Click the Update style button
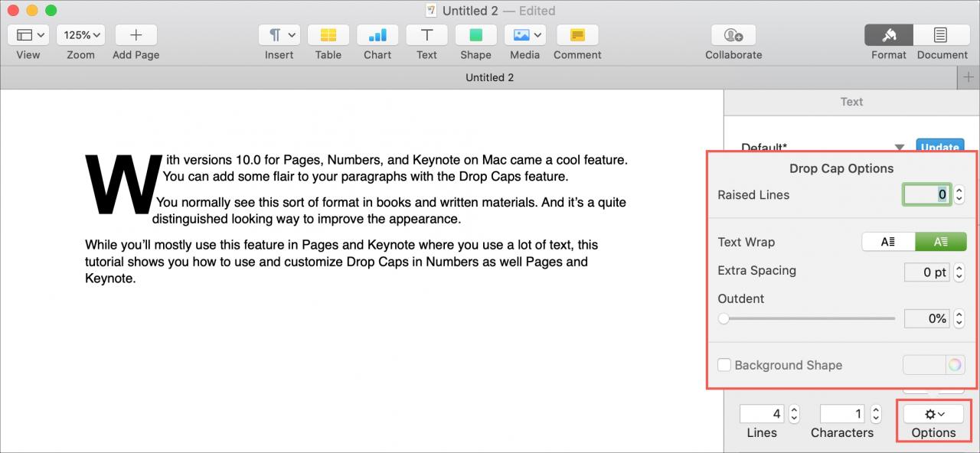Screen dimensions: 980x453 click(939, 147)
